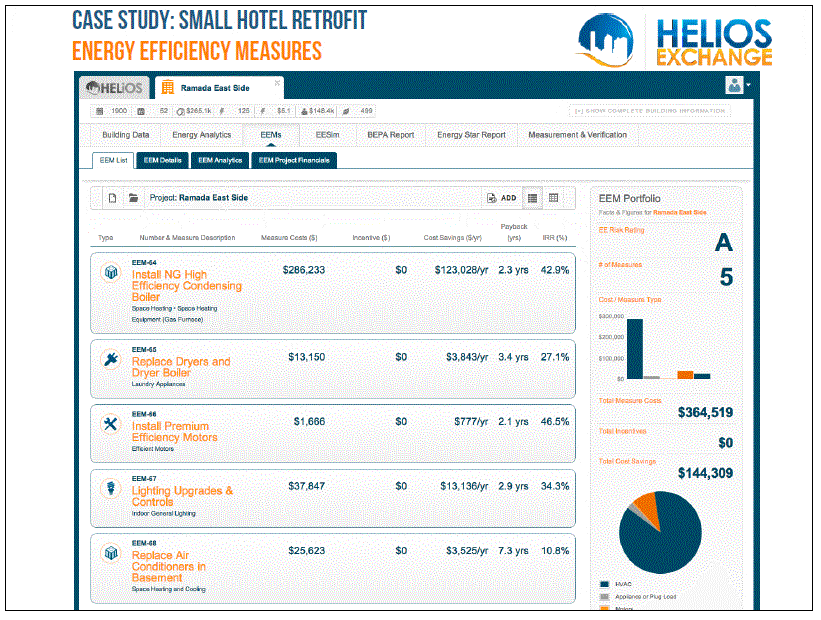
Task: Click the tools icon for motors measure
Action: (x=111, y=424)
